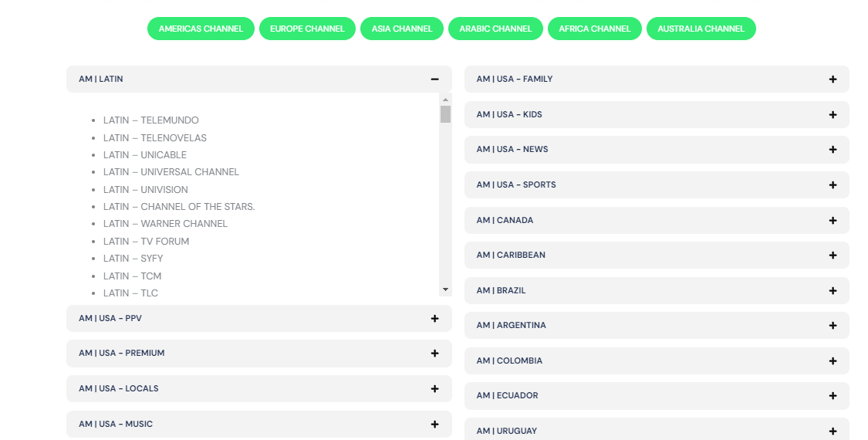
Task: Select LATIN – UNIVISION entry
Action: [x=146, y=190]
